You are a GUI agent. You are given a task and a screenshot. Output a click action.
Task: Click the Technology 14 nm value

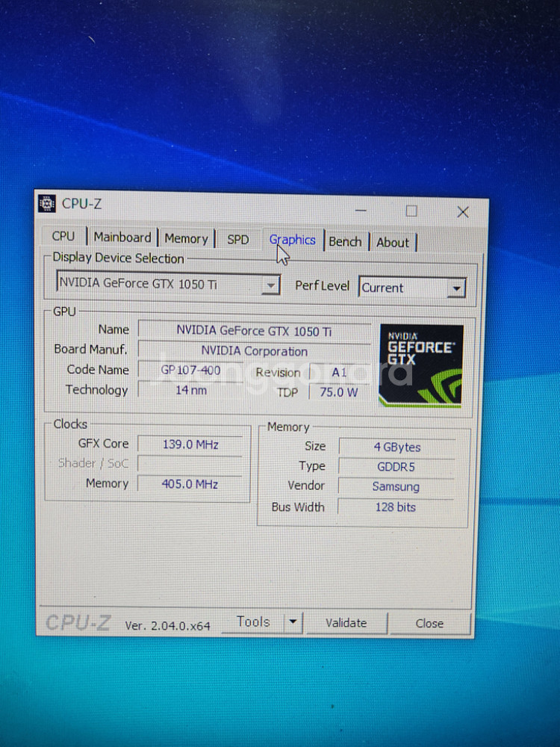(190, 390)
